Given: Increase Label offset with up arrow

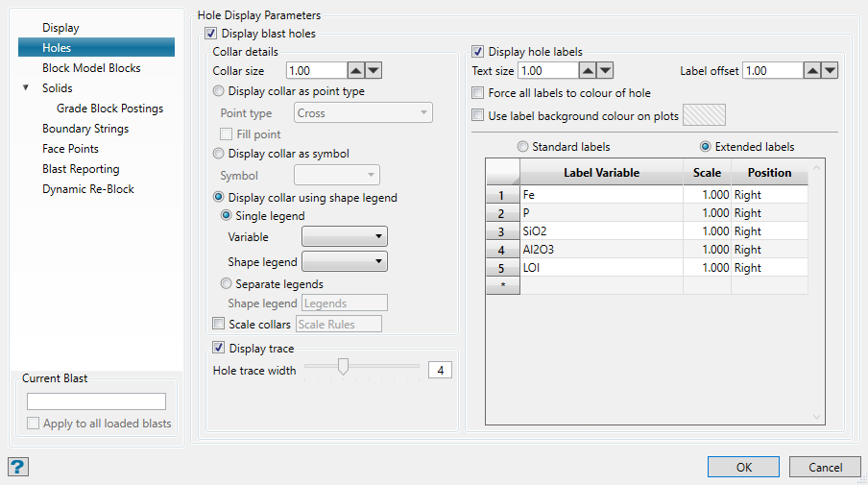Looking at the screenshot, I should click(812, 70).
